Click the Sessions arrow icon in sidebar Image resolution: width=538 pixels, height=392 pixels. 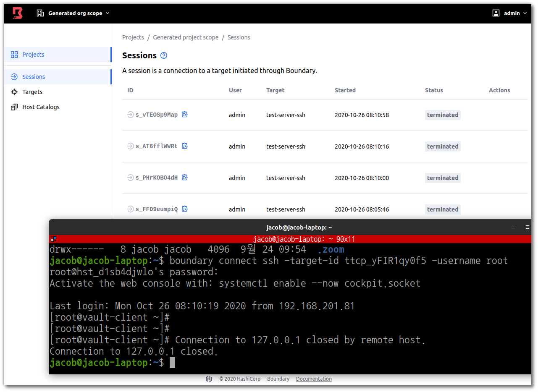click(x=14, y=77)
